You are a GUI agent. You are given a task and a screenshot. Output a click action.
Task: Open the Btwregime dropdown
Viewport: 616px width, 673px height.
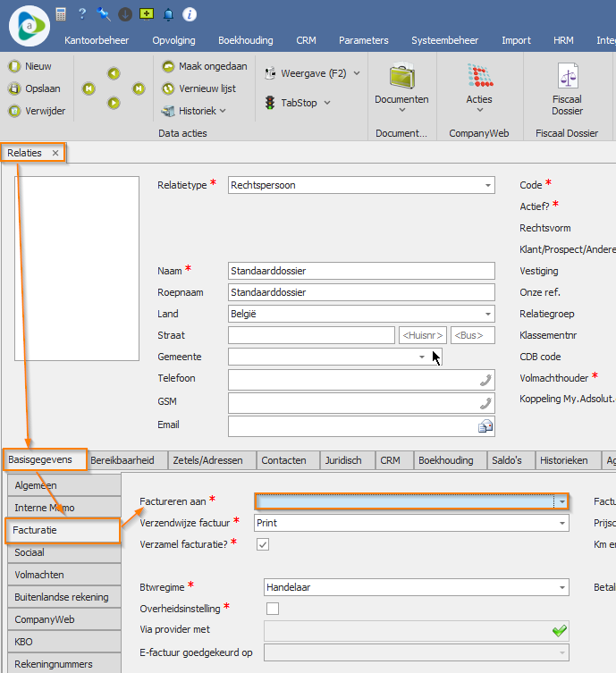point(561,588)
